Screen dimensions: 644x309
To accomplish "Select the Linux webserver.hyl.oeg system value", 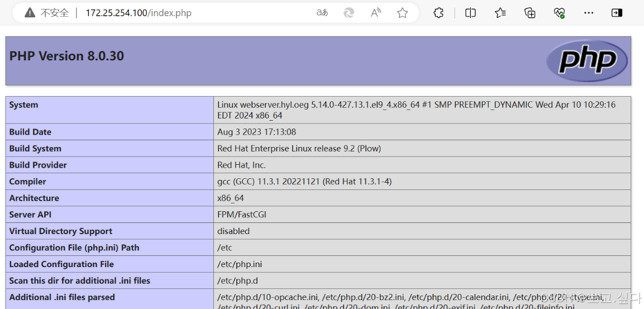I will coord(417,110).
